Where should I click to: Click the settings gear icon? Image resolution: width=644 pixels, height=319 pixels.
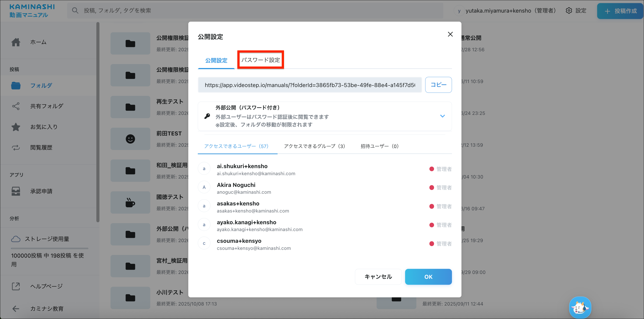569,11
